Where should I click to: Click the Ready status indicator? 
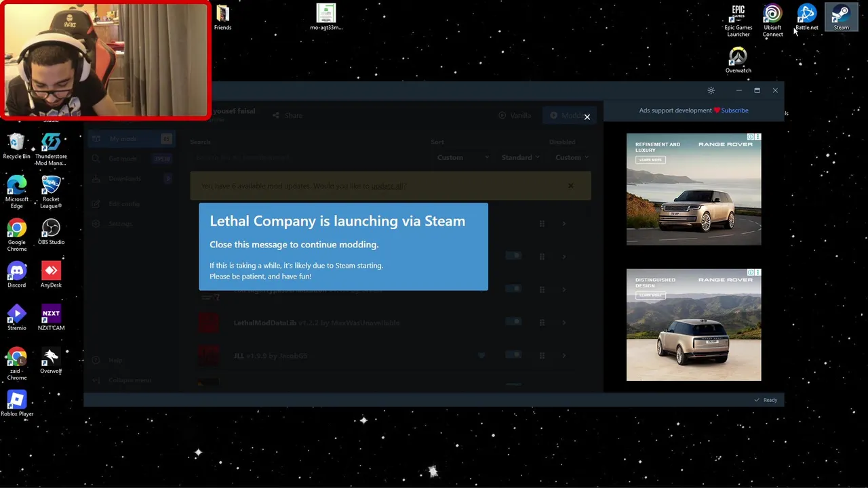coord(766,400)
